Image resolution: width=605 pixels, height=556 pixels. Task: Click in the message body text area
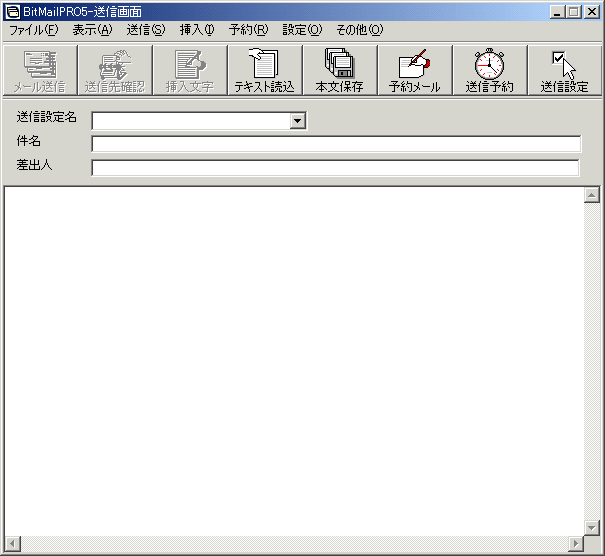point(294,361)
